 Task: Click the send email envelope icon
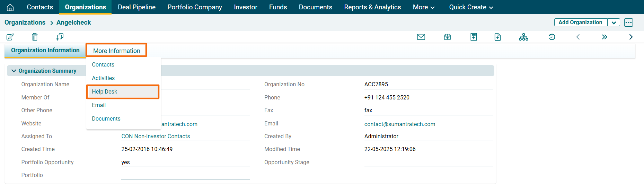click(421, 37)
